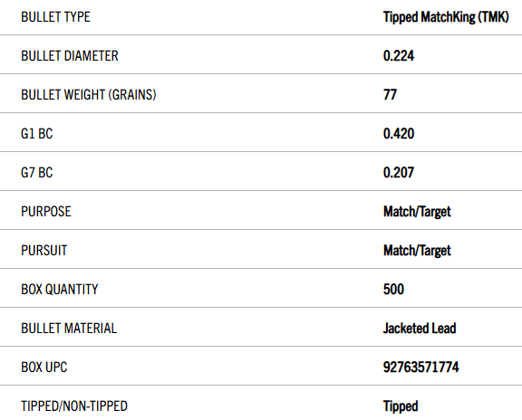Select the Tipped value in last row
This screenshot has height=420, width=522.
click(x=401, y=406)
